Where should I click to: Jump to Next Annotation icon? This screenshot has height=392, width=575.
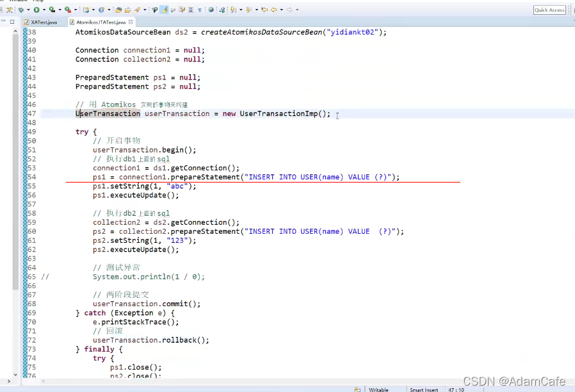(x=233, y=10)
